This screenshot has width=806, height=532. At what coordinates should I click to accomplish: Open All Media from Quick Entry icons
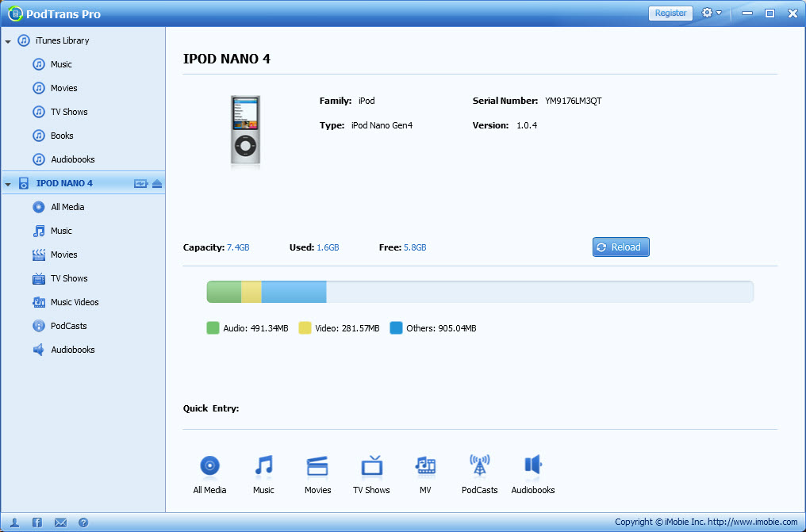(209, 466)
